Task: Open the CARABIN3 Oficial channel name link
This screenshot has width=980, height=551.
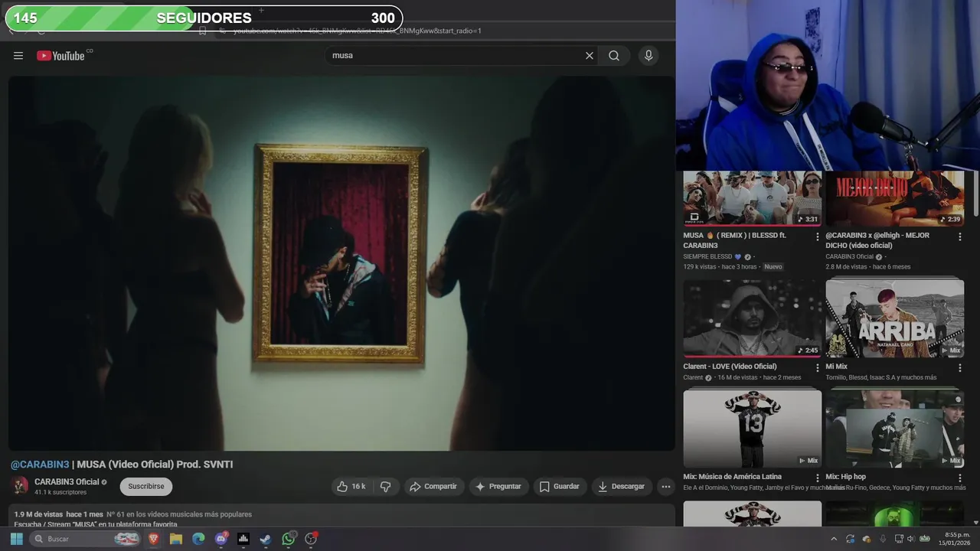Action: pyautogui.click(x=67, y=482)
